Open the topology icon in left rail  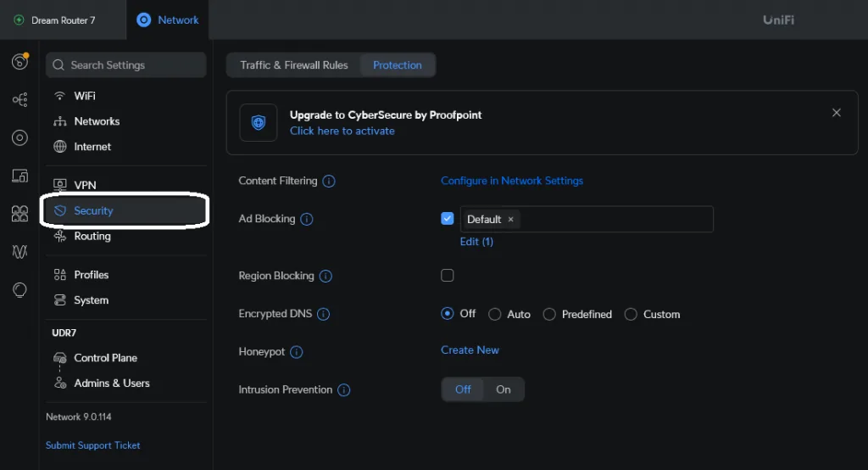click(x=20, y=100)
